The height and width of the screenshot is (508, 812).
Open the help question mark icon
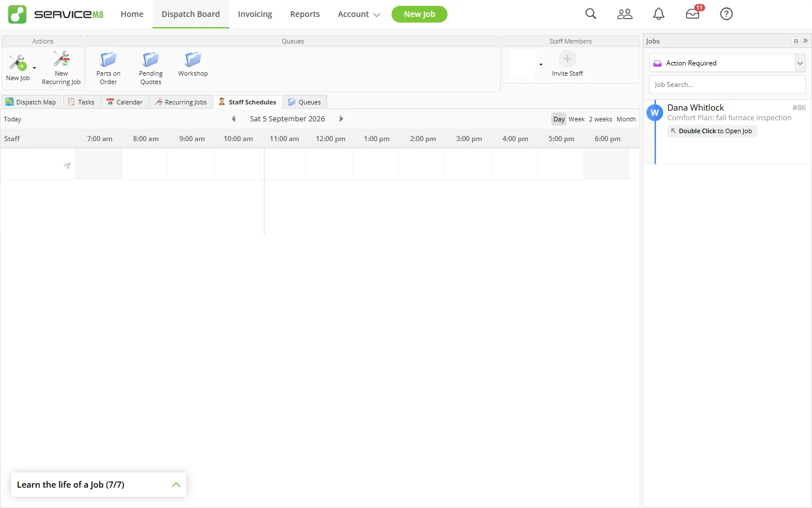tap(726, 14)
